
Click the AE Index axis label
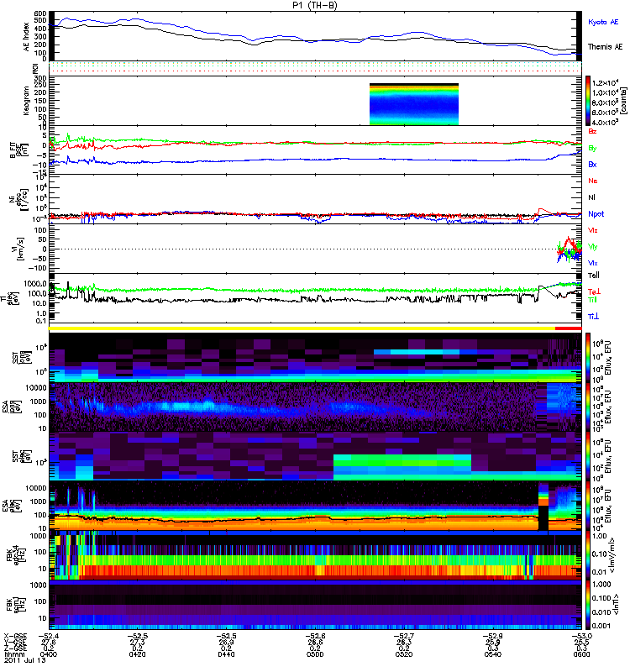(x=27, y=36)
